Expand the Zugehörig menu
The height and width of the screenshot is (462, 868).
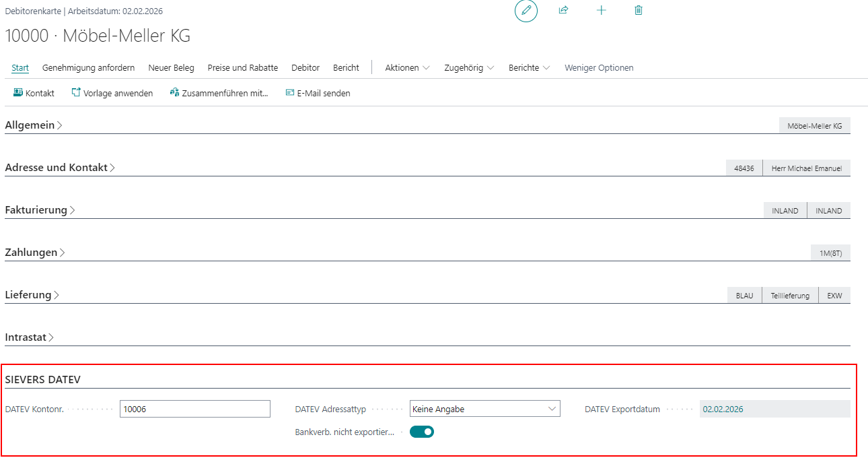click(469, 68)
